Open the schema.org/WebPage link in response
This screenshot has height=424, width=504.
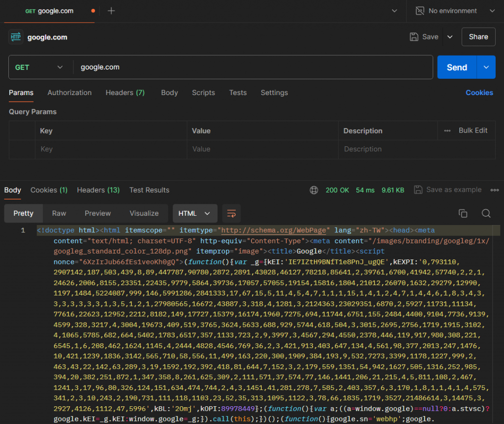pos(274,230)
